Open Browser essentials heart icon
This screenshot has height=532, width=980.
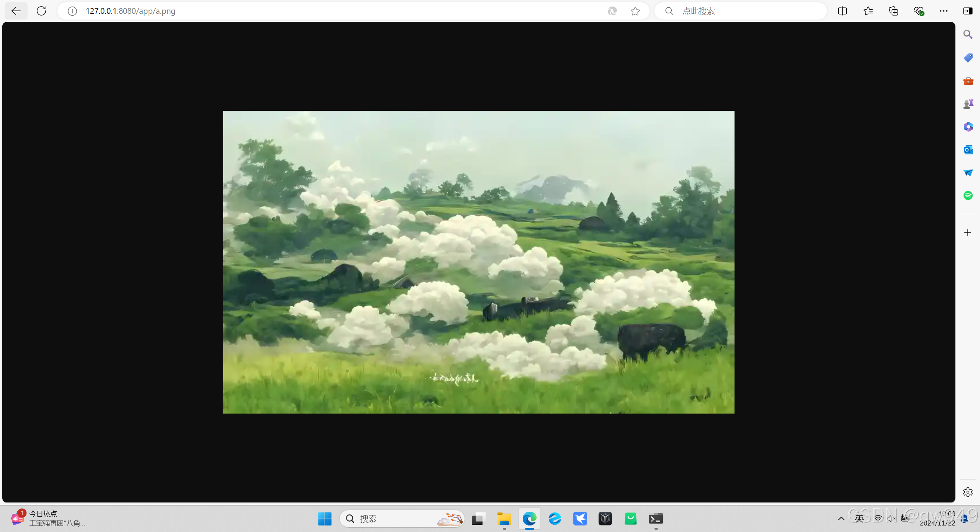click(x=919, y=11)
